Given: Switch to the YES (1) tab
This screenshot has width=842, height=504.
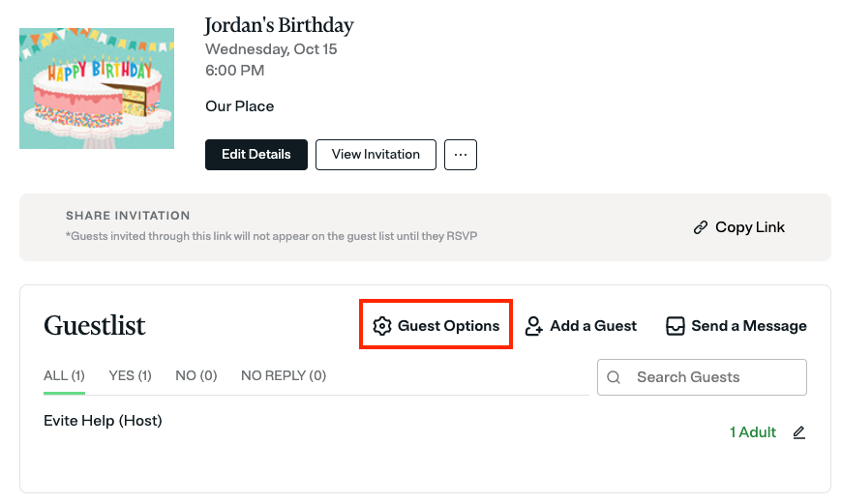Looking at the screenshot, I should tap(130, 375).
